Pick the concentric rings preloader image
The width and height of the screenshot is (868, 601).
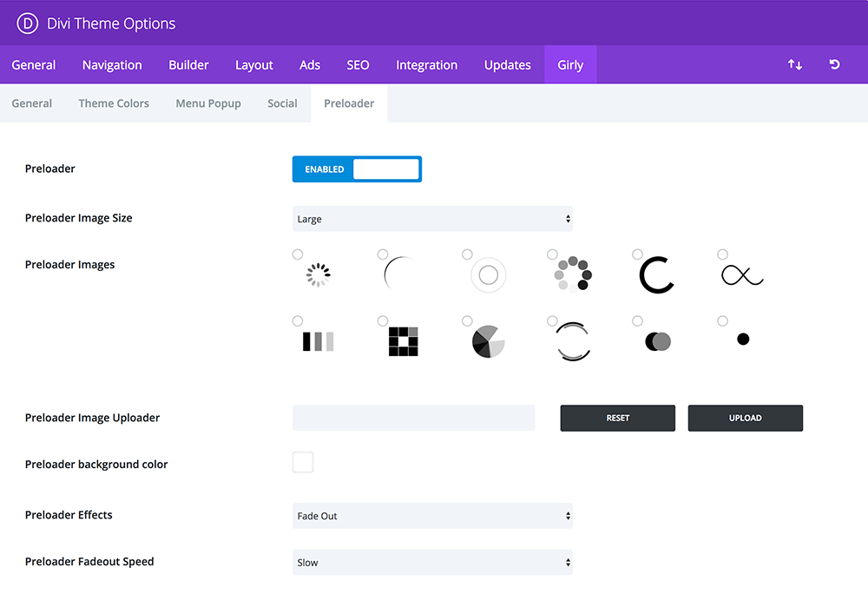(x=488, y=274)
